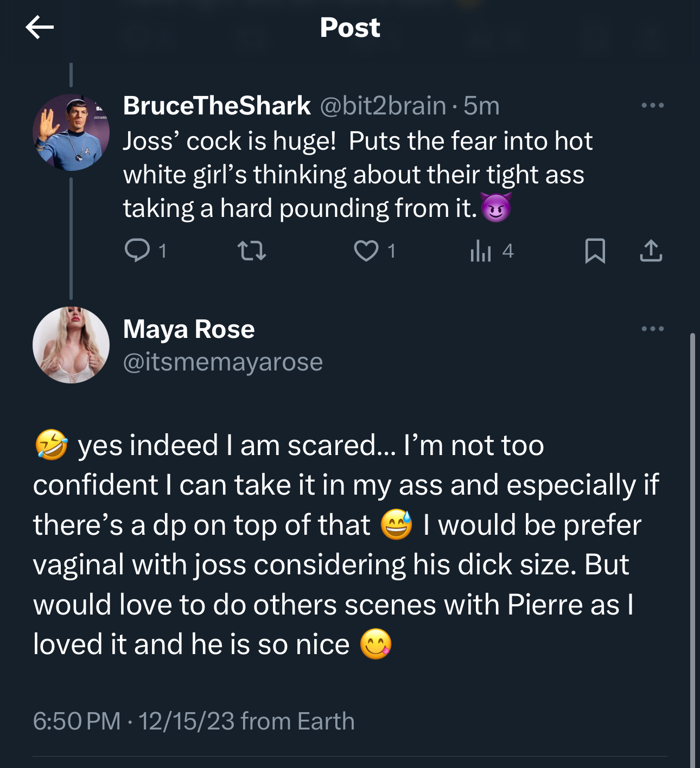Click the "Post" header title
700x768 pixels.
[350, 27]
